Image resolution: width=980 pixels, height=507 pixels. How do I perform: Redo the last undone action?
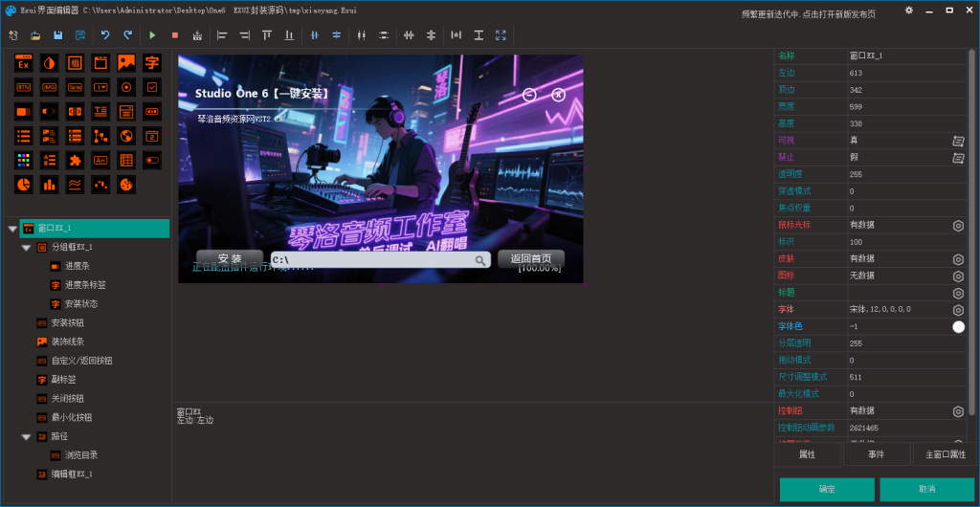(127, 35)
